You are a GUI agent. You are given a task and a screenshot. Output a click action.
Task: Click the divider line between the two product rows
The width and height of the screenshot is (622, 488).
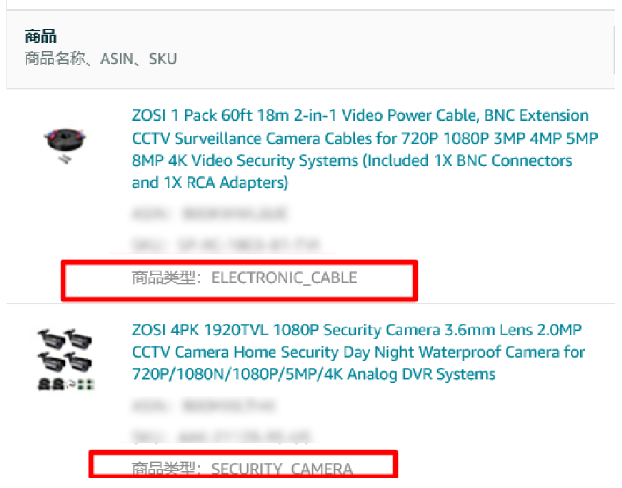tap(310, 304)
